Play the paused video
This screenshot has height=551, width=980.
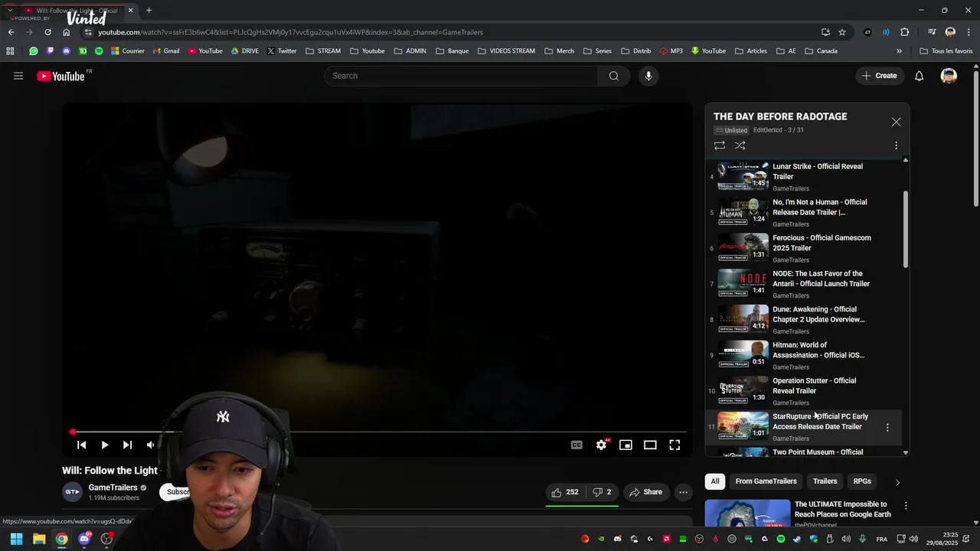pyautogui.click(x=105, y=445)
